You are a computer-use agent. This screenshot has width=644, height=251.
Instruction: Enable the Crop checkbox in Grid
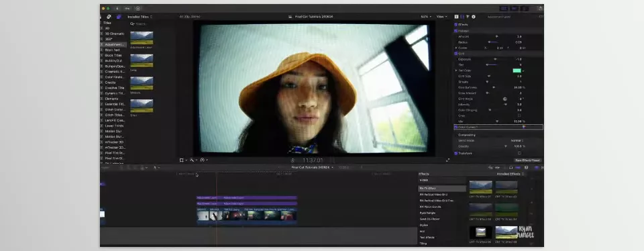click(519, 116)
